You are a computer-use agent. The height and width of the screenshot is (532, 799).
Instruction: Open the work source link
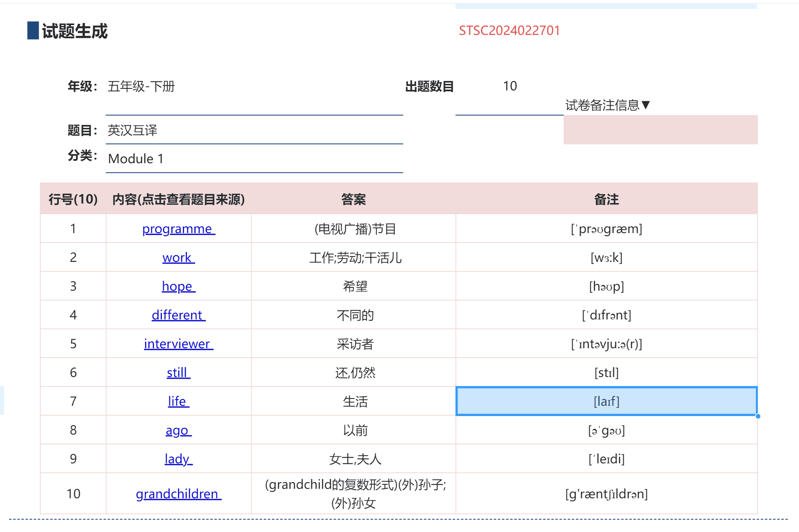pyautogui.click(x=179, y=257)
